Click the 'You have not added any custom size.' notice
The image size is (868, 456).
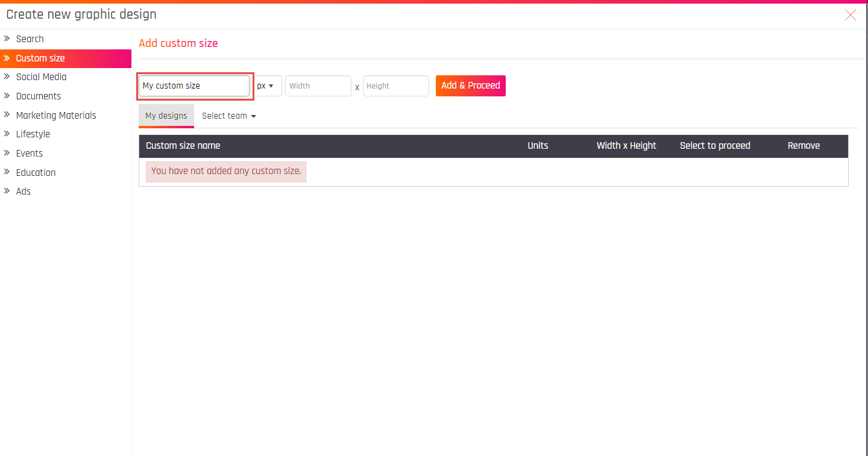[226, 172]
